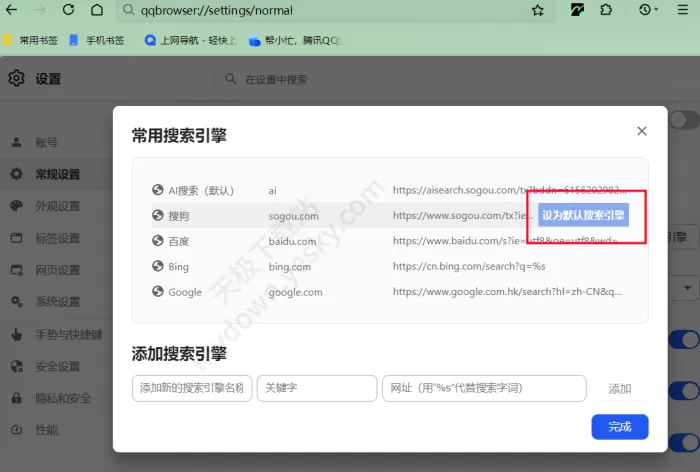Open the 标签设置 settings section
Screen dimensions: 700x472
point(56,238)
